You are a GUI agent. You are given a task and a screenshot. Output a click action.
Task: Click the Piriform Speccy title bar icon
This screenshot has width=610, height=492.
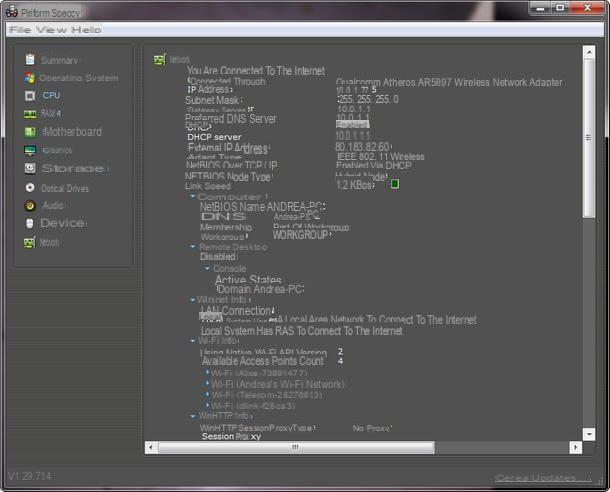click(11, 12)
